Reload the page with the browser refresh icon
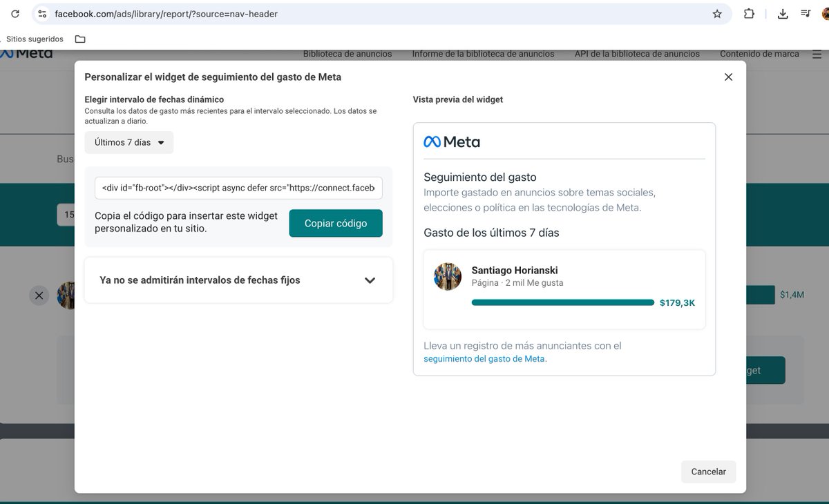 (15, 14)
